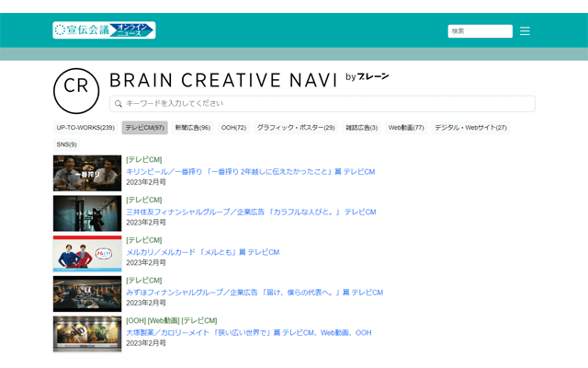Click 2023年2月号 under キリンビール entry
Image resolution: width=588 pixels, height=368 pixels.
click(x=146, y=182)
